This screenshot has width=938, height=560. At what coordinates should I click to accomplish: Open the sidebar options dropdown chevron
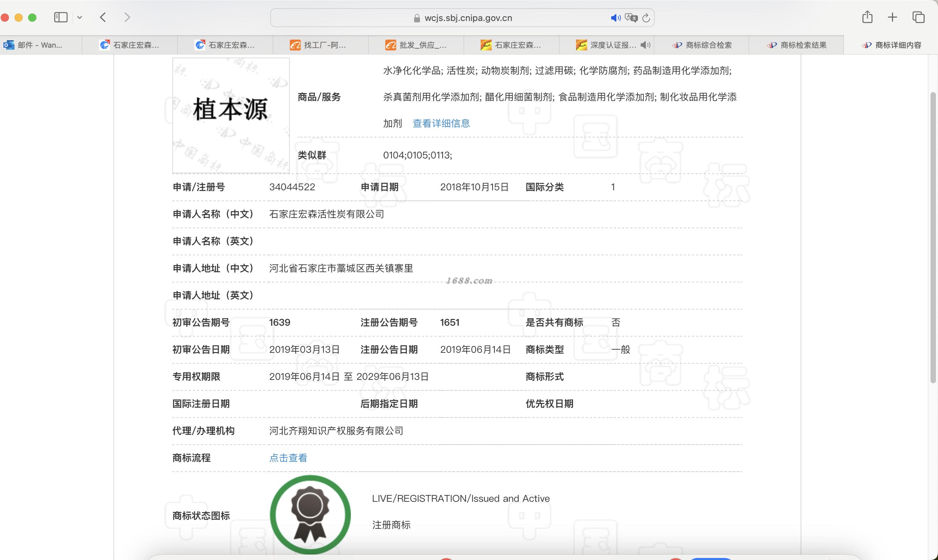pyautogui.click(x=80, y=17)
